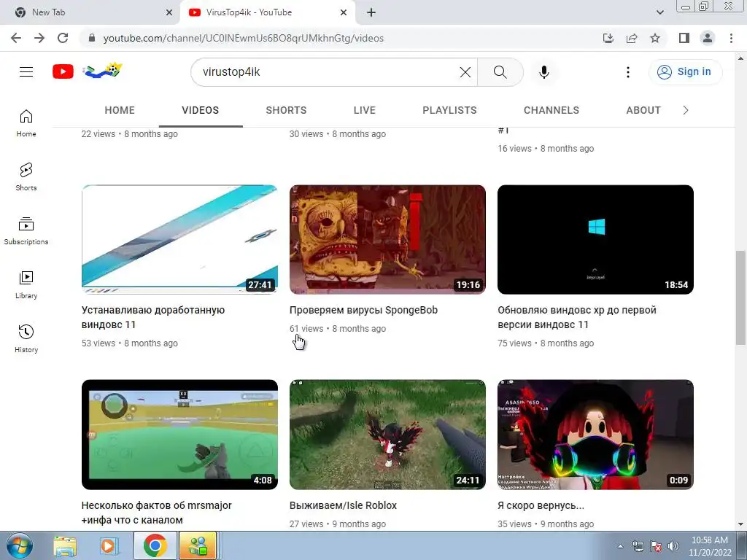Open Chrome profile avatar
The height and width of the screenshot is (560, 747).
[708, 38]
